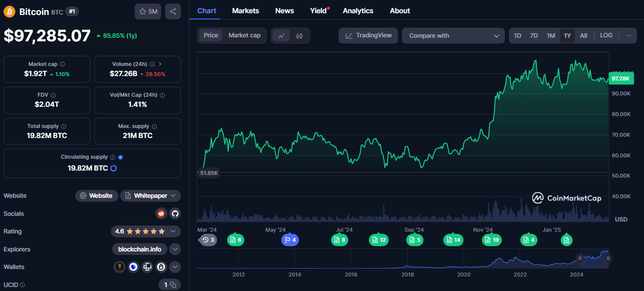Click the Circulating supply info icon
Viewport: 644px width, 291px height.
tap(112, 157)
